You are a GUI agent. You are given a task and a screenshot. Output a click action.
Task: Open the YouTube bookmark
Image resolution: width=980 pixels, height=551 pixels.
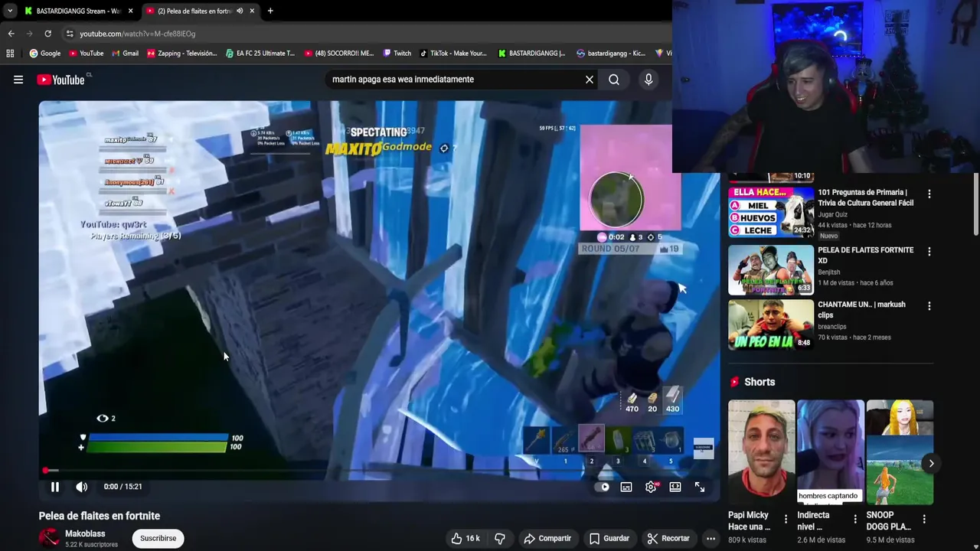pyautogui.click(x=86, y=54)
